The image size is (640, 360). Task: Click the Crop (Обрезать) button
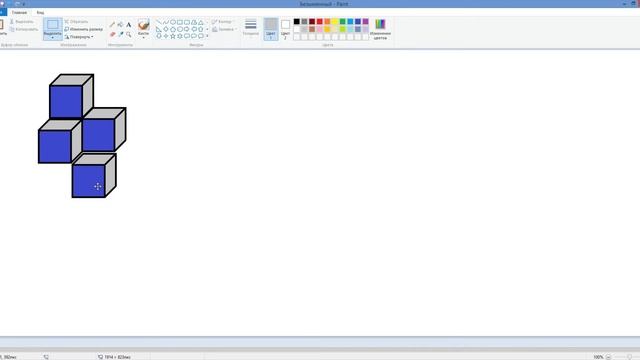[76, 22]
